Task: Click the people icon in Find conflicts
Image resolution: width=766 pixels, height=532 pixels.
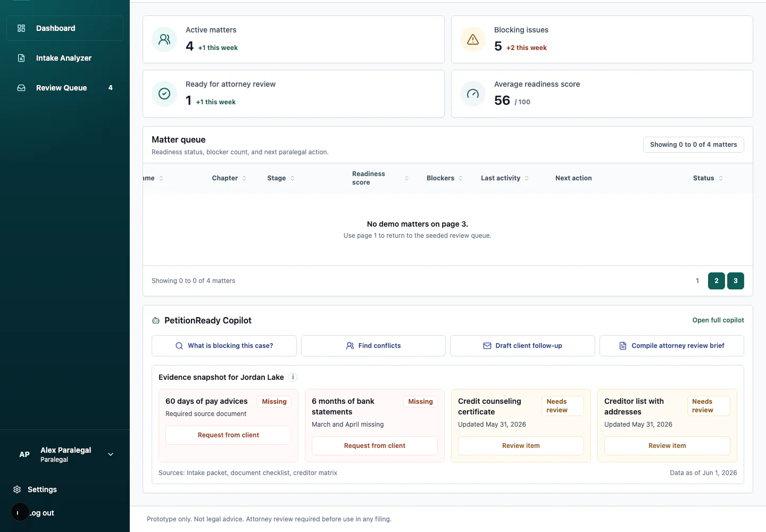Action: 350,346
